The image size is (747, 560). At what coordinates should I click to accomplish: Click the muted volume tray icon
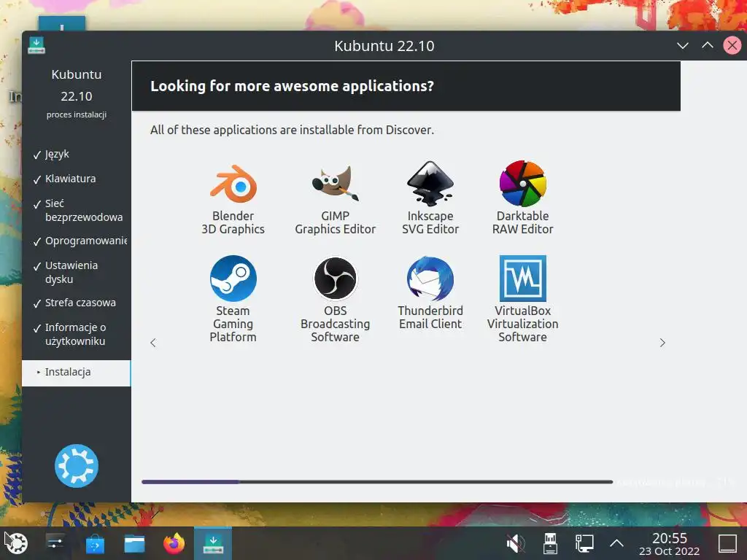click(x=516, y=543)
